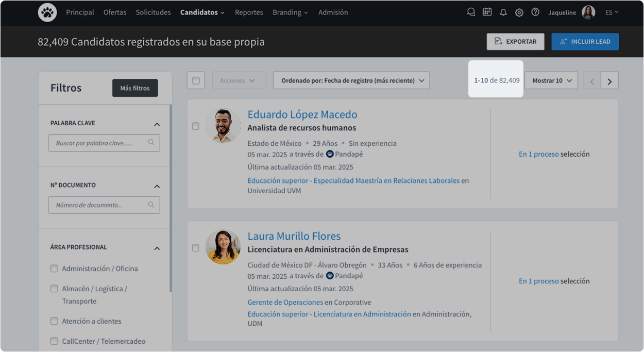This screenshot has width=644, height=352.
Task: Open the Mostrar 10 dropdown
Action: pyautogui.click(x=551, y=80)
